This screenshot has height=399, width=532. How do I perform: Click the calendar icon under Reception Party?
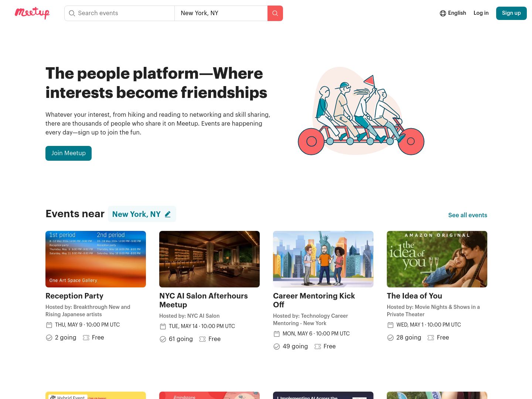tap(49, 325)
